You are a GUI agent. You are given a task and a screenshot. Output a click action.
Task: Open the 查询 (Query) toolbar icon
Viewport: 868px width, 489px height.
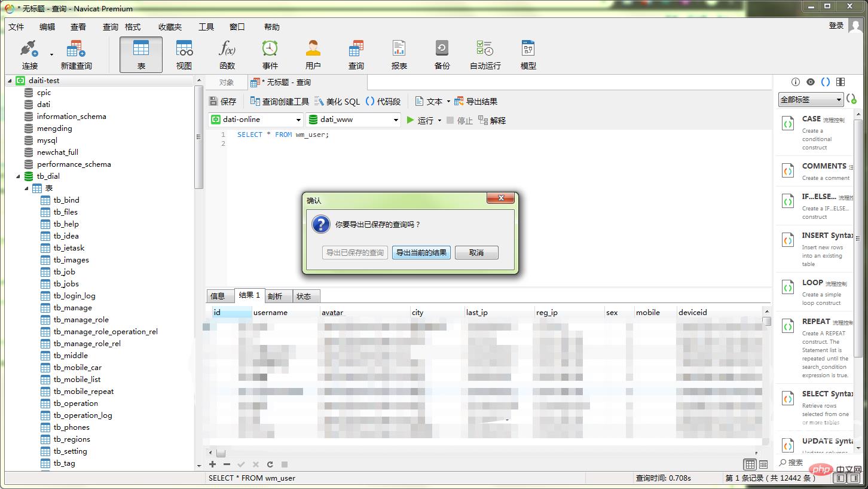pyautogui.click(x=356, y=55)
